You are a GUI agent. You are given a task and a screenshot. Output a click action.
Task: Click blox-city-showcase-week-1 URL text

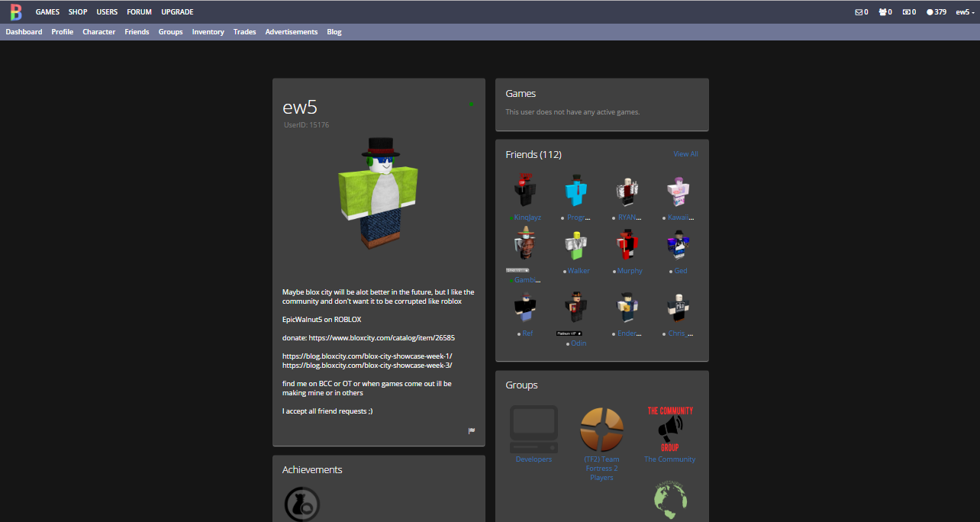[x=367, y=356]
